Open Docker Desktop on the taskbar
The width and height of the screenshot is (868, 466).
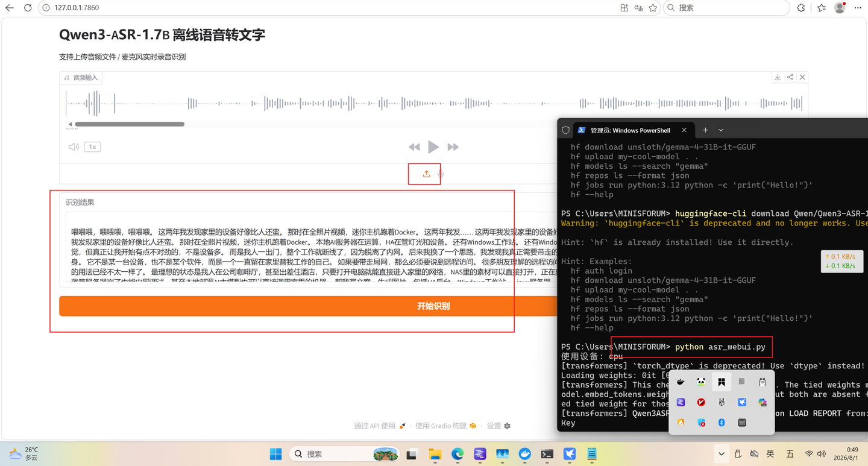525,454
